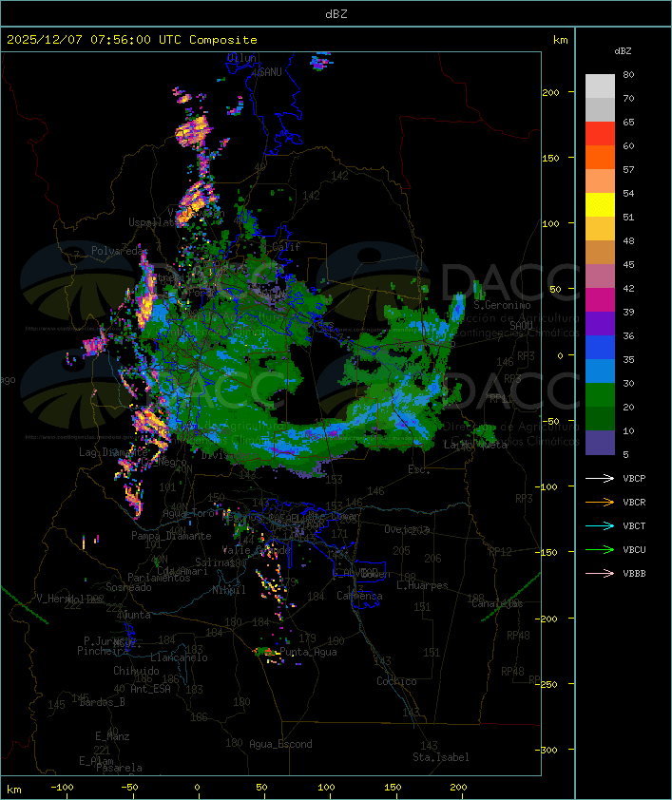Click the Sosneado map label
Image resolution: width=672 pixels, height=800 pixels.
pos(128,587)
